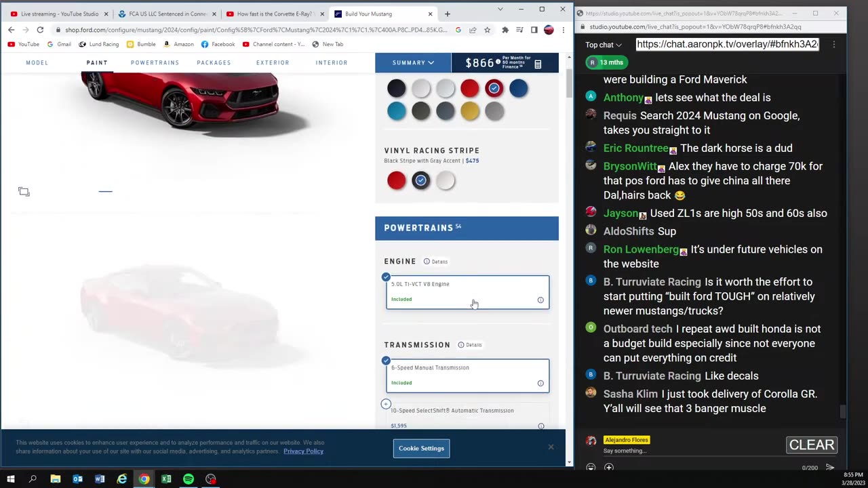Open Chrome tab search chevron
This screenshot has height=488, width=868.
coord(500,9)
